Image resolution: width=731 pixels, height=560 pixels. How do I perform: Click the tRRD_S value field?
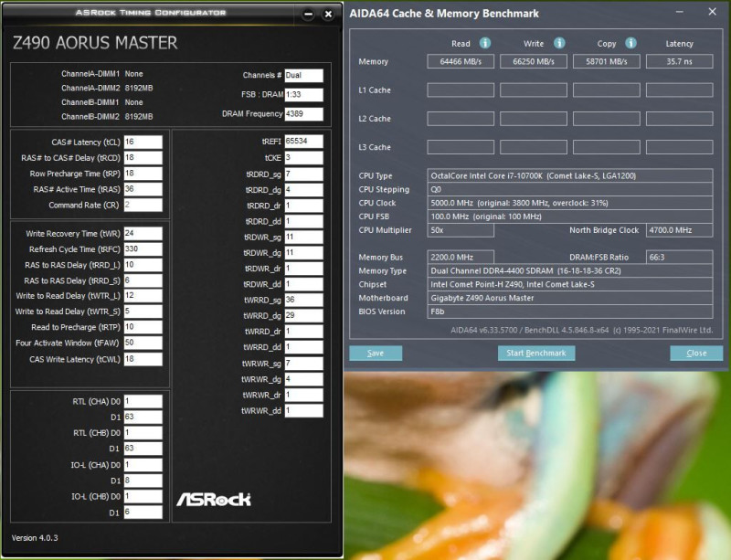tap(143, 280)
